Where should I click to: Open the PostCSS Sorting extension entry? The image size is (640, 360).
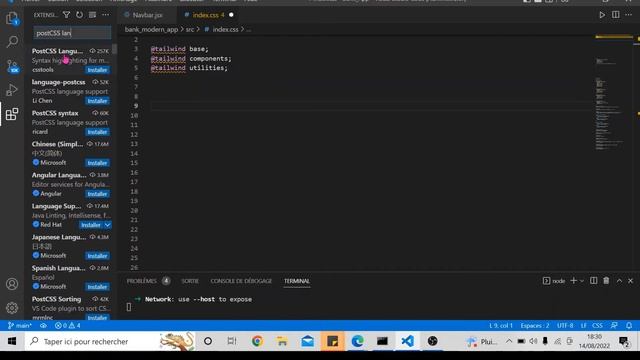70,309
